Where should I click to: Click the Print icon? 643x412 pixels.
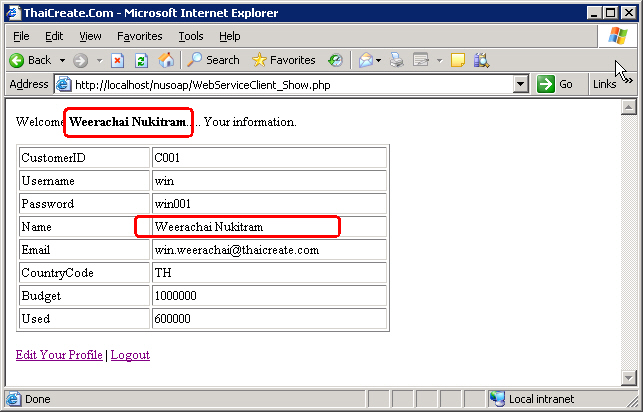coord(397,60)
